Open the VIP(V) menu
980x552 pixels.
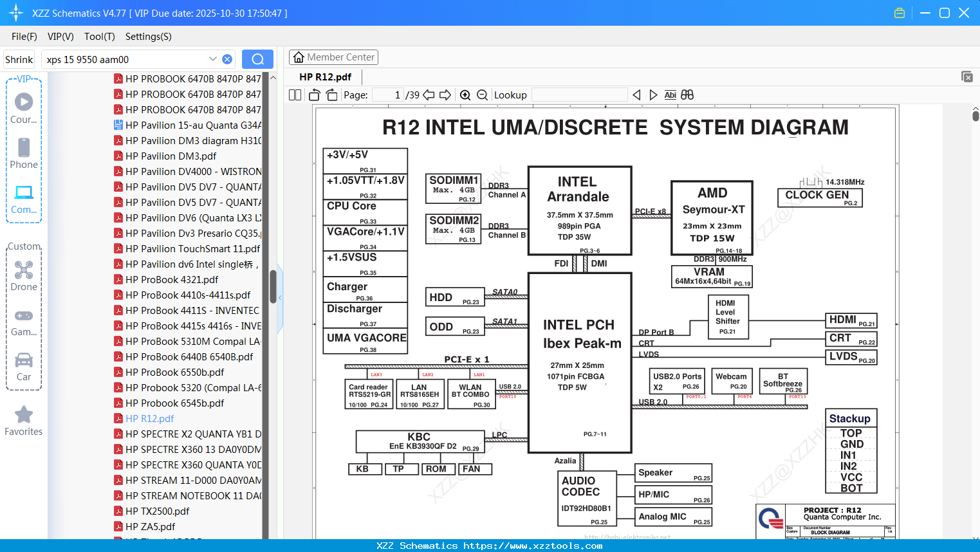pos(60,37)
